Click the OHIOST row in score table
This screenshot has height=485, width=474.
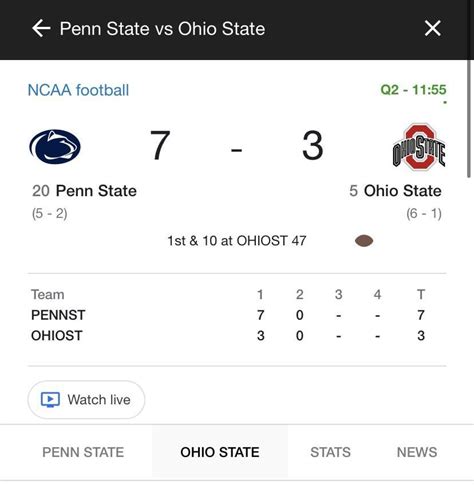(228, 335)
